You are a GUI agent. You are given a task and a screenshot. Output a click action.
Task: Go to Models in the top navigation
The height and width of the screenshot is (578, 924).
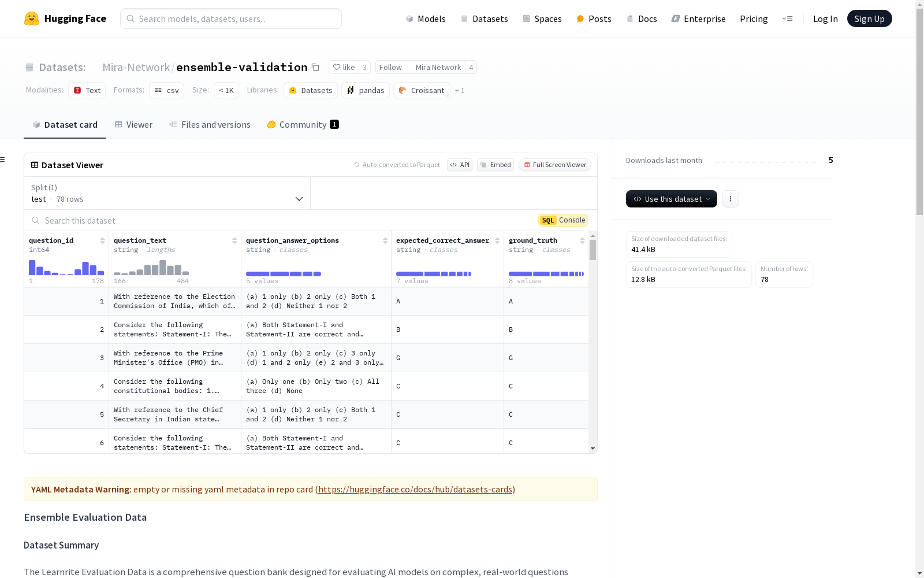(x=426, y=18)
